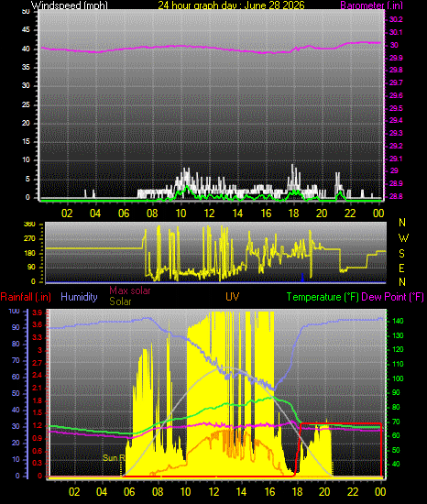The height and width of the screenshot is (504, 427).
Task: Click the 'S' compass label
Action: pos(401,254)
